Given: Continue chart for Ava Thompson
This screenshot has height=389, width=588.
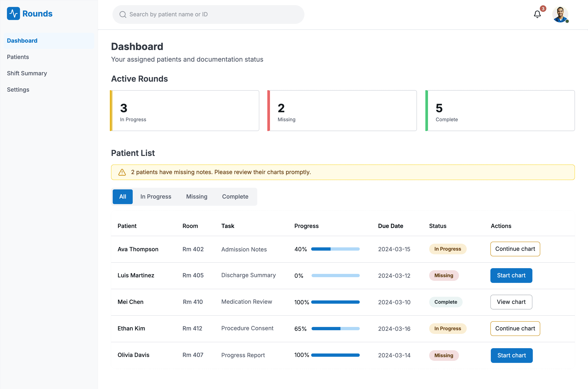Looking at the screenshot, I should pyautogui.click(x=515, y=249).
